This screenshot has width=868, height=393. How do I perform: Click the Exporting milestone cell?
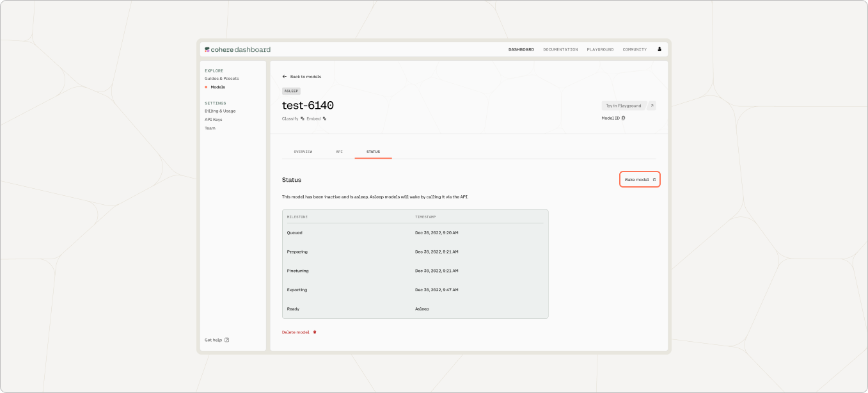click(x=297, y=290)
